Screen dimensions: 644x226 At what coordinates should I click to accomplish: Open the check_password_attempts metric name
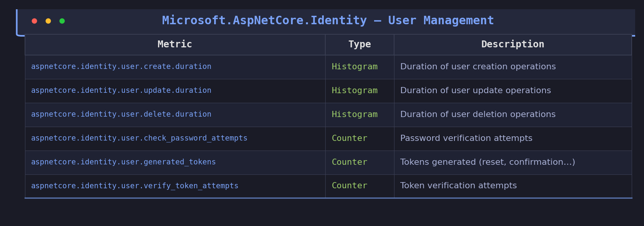(139, 138)
